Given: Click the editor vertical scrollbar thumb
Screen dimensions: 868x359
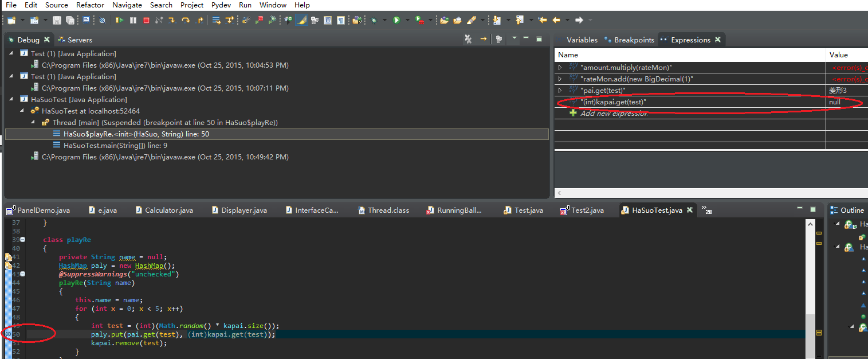Looking at the screenshot, I should (809, 335).
